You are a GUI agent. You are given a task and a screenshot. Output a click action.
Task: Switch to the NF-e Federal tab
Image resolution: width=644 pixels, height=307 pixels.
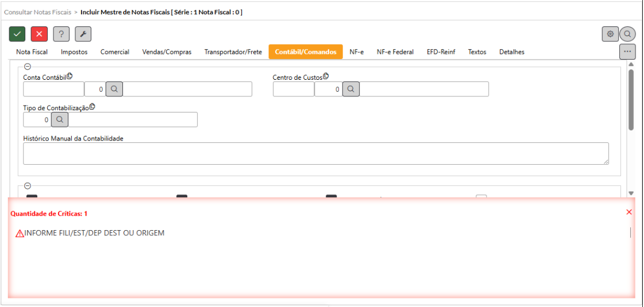(395, 52)
